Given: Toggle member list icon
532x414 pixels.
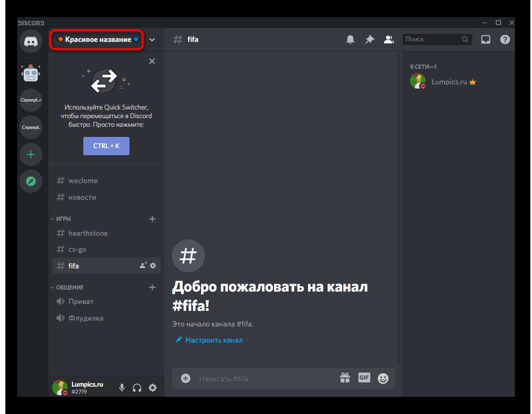Looking at the screenshot, I should click(389, 40).
